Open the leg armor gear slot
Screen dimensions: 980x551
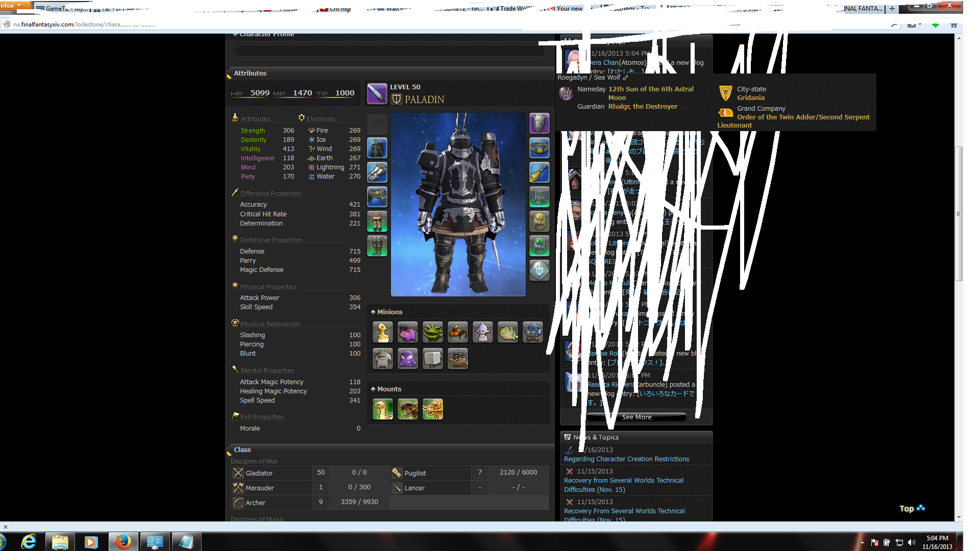(x=377, y=221)
